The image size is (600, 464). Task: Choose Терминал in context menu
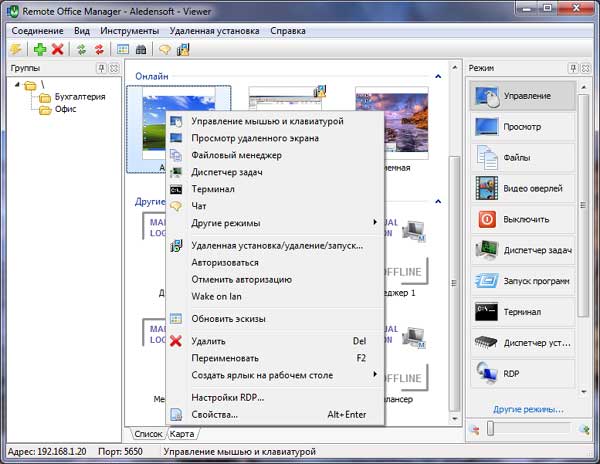[275, 189]
